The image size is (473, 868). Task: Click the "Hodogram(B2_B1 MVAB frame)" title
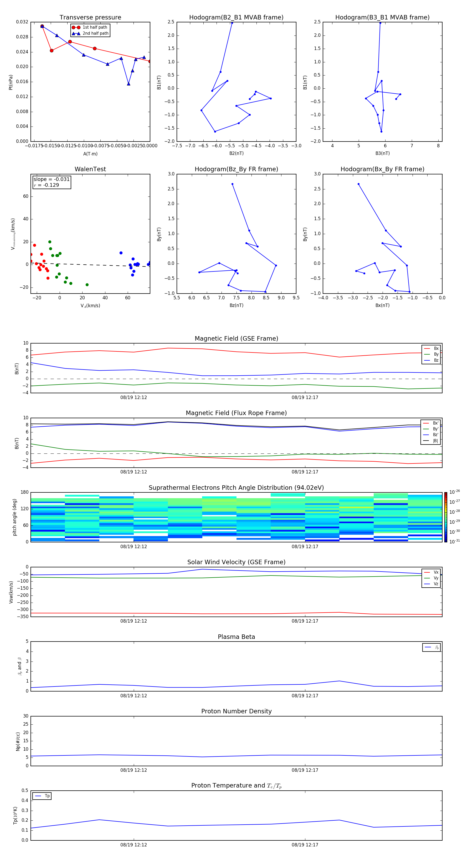coord(236,18)
